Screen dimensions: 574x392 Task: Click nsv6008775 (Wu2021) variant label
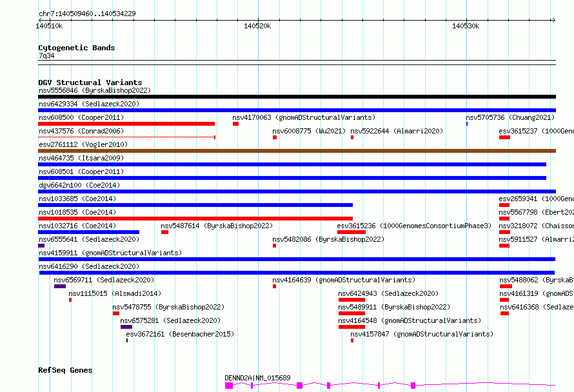pyautogui.click(x=309, y=131)
